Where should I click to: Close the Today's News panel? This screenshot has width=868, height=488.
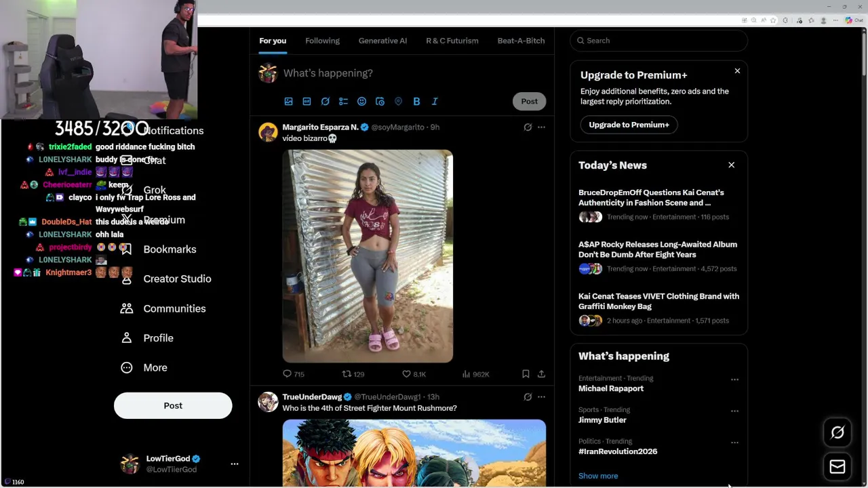(x=731, y=165)
